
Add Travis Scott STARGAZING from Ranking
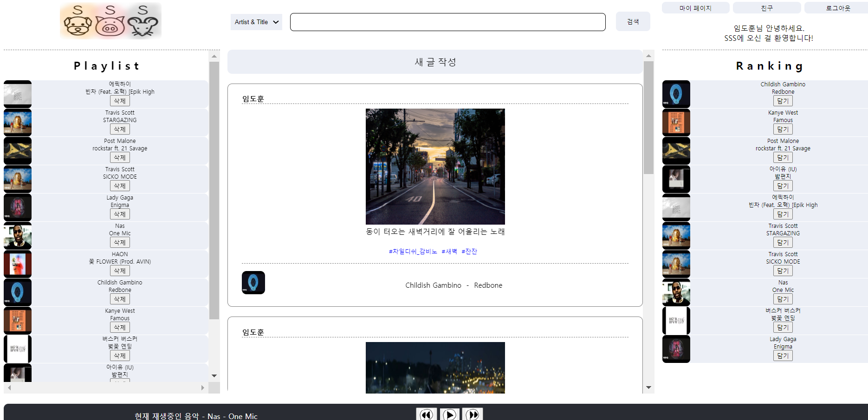pyautogui.click(x=783, y=242)
